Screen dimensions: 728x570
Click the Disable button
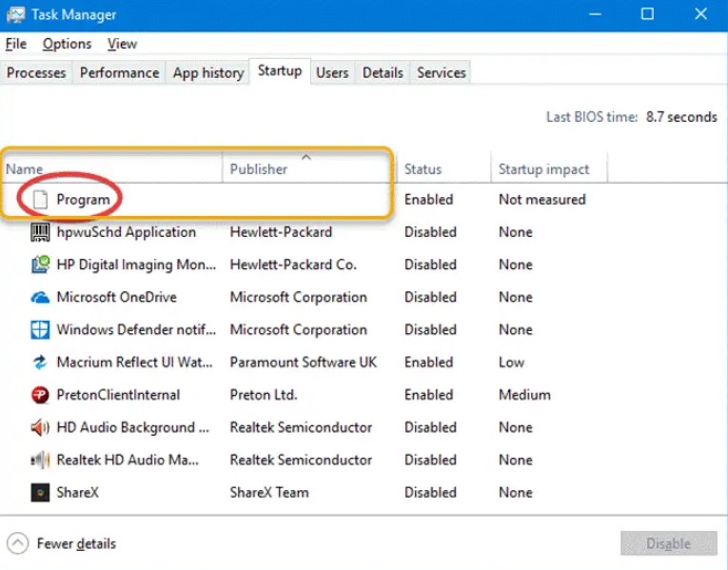pyautogui.click(x=669, y=543)
